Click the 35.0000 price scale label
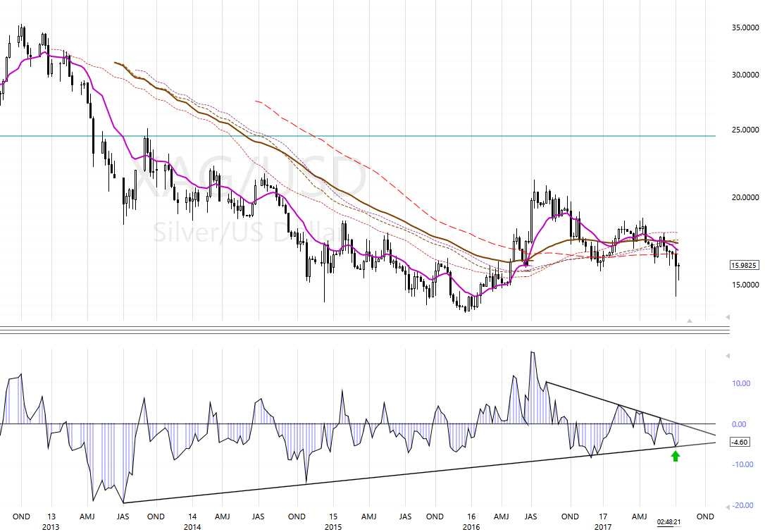The image size is (765, 532). 746,28
